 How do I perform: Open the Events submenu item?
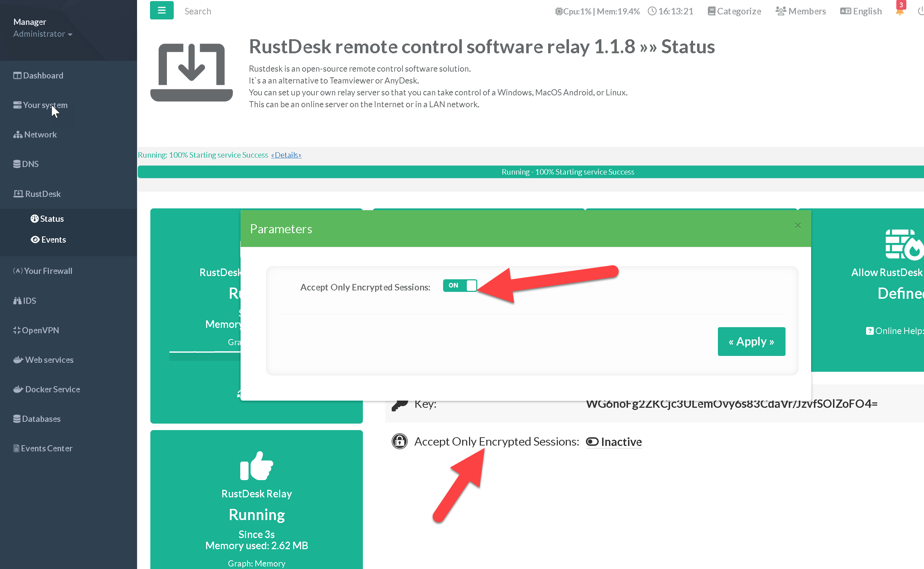coord(53,240)
